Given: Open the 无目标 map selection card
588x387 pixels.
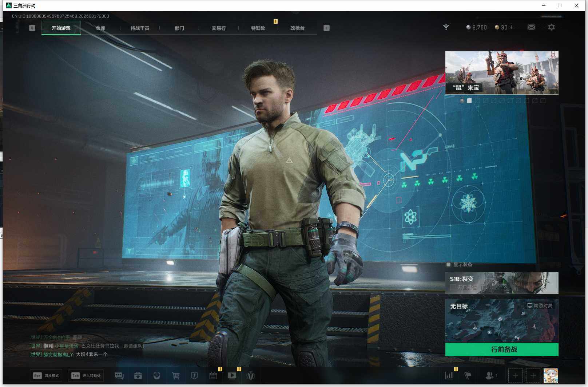Looking at the screenshot, I should pos(502,321).
